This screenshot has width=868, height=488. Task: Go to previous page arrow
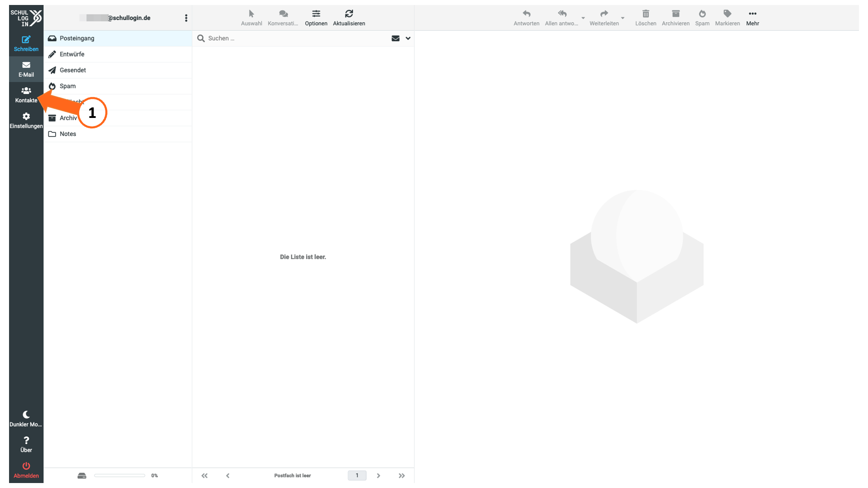point(228,475)
